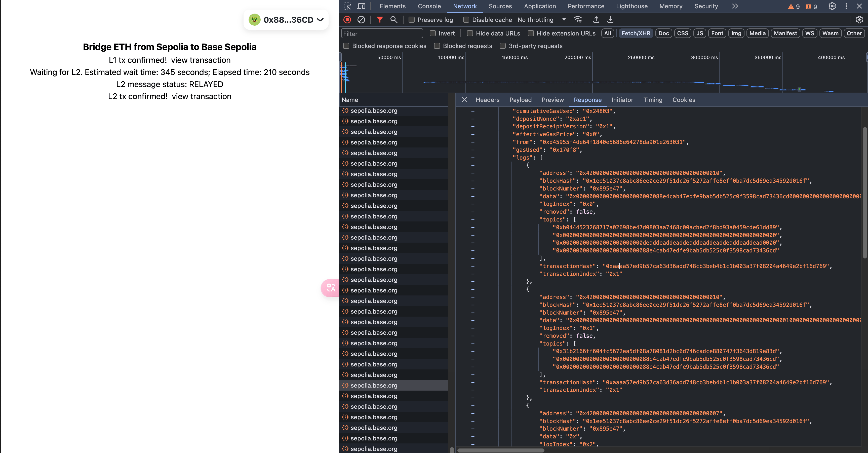The image size is (868, 453).
Task: Open the Sources tab
Action: tap(500, 6)
